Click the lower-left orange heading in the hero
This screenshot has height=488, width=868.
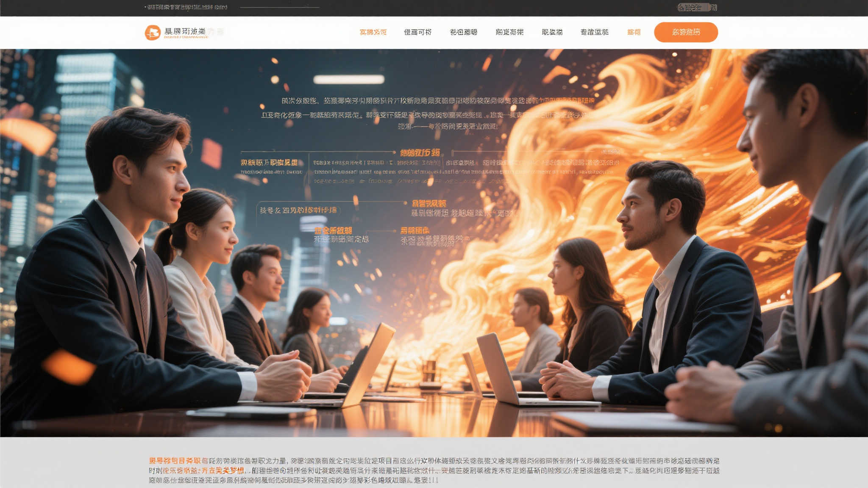click(333, 231)
